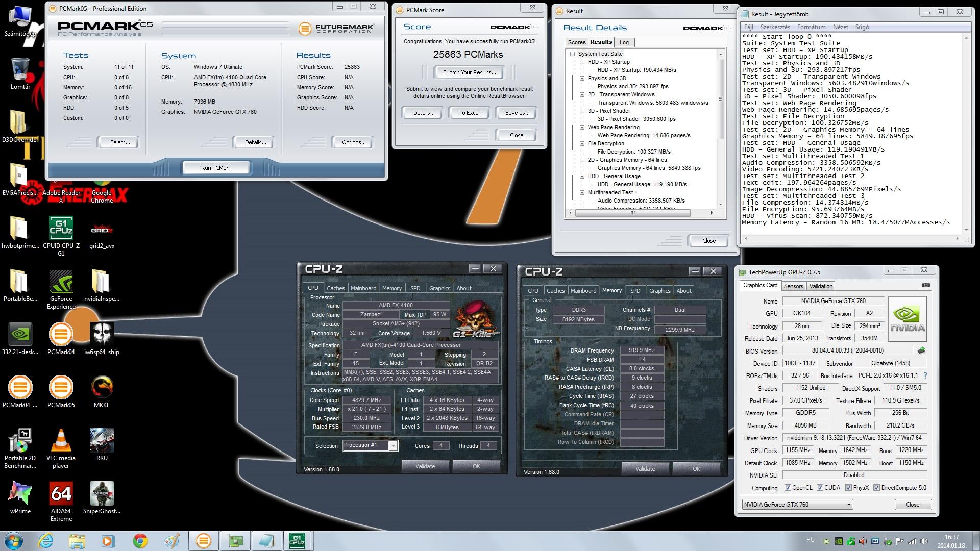
Task: Open Formátum menu in Notepad
Action: 811,27
